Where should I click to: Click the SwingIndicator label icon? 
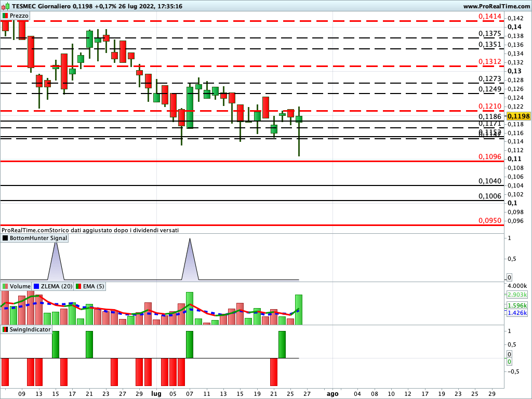(5, 329)
